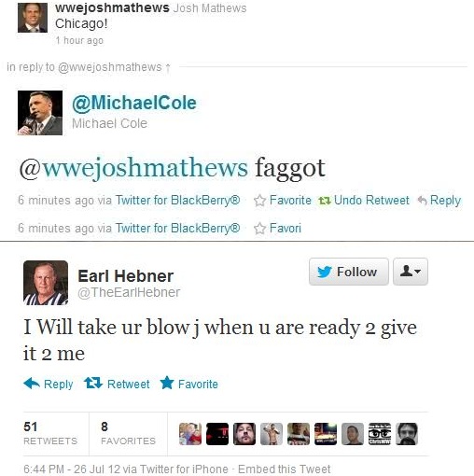Click Michael Cole's avatar photo
474x476 pixels.
(x=40, y=113)
